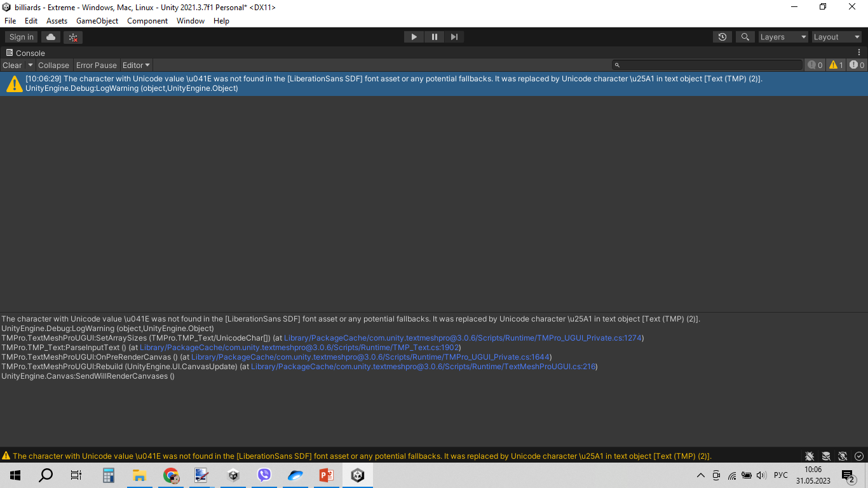The image size is (868, 488).
Task: Open the File menu
Action: [x=10, y=21]
